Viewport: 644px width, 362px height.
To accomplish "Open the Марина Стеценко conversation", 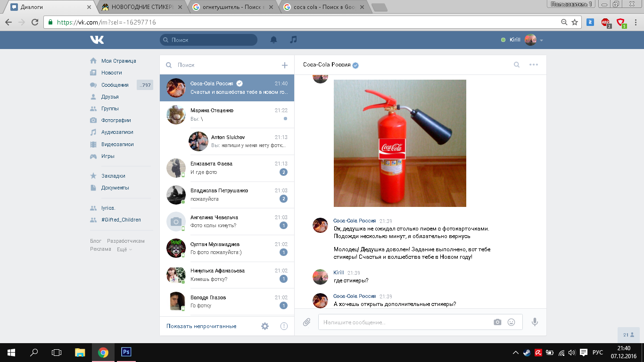I will coord(227,115).
